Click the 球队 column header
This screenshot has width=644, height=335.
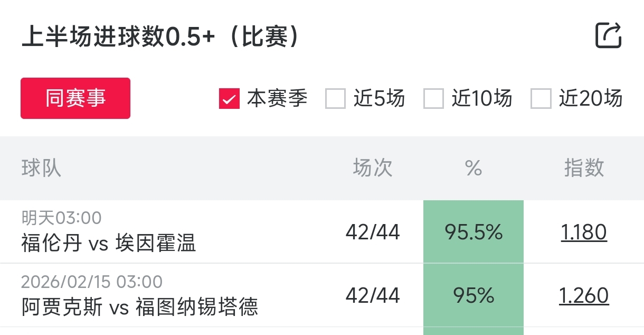pyautogui.click(x=41, y=169)
